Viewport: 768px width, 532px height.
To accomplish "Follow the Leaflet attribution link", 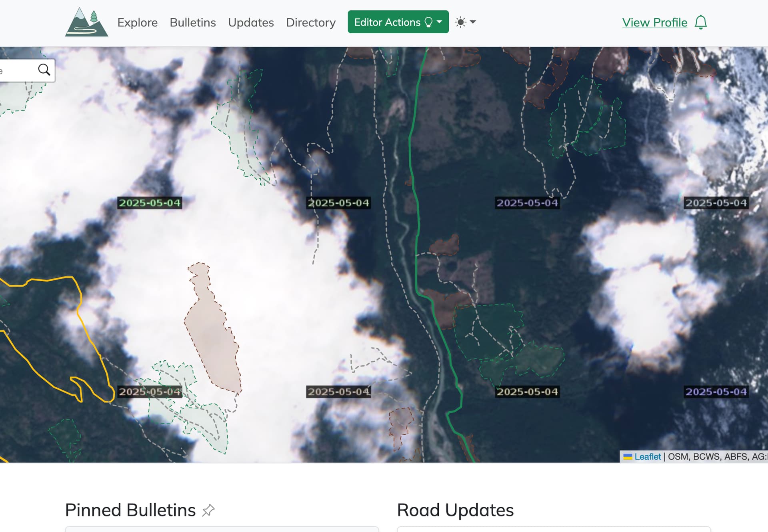I will click(x=647, y=456).
